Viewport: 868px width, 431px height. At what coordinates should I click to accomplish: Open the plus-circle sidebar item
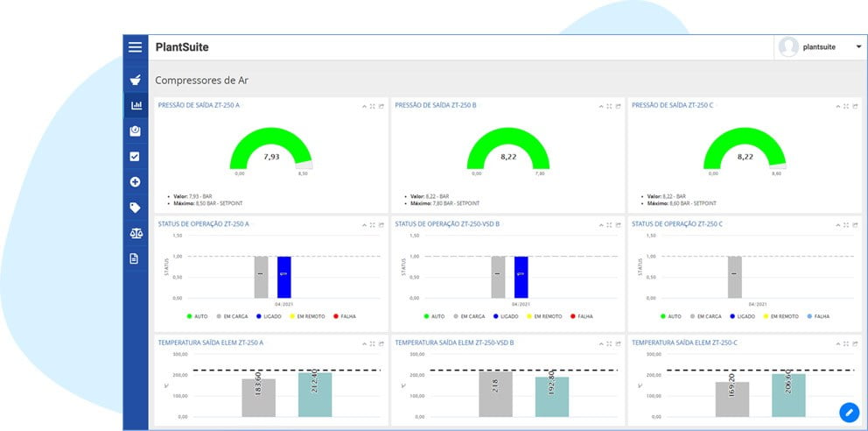pos(135,181)
